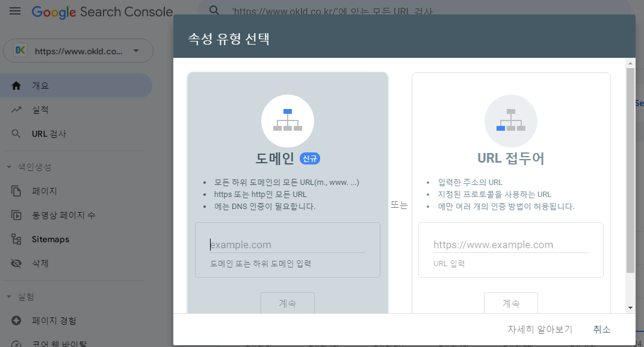
Task: Click the 삭제 (Removals) eye-slash icon
Action: tap(16, 263)
